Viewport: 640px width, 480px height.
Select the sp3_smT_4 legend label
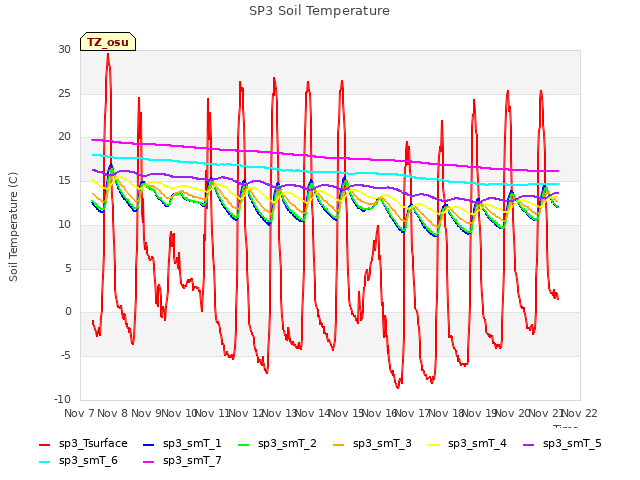477,444
